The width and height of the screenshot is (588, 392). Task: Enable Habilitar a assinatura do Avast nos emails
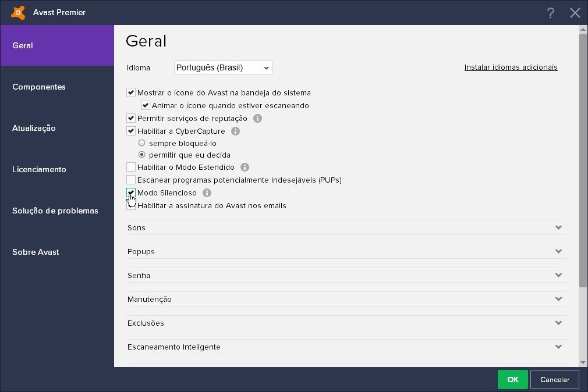point(131,205)
